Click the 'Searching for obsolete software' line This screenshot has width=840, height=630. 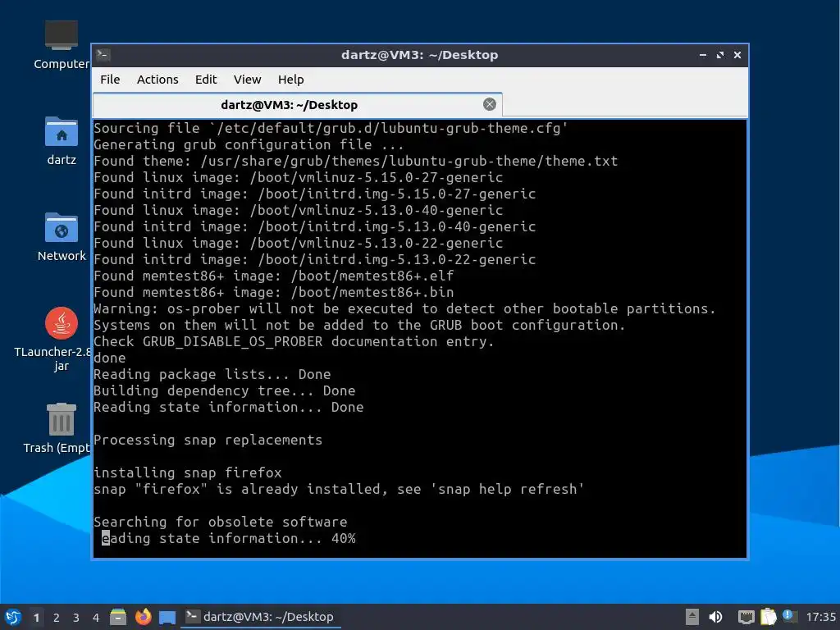[220, 522]
